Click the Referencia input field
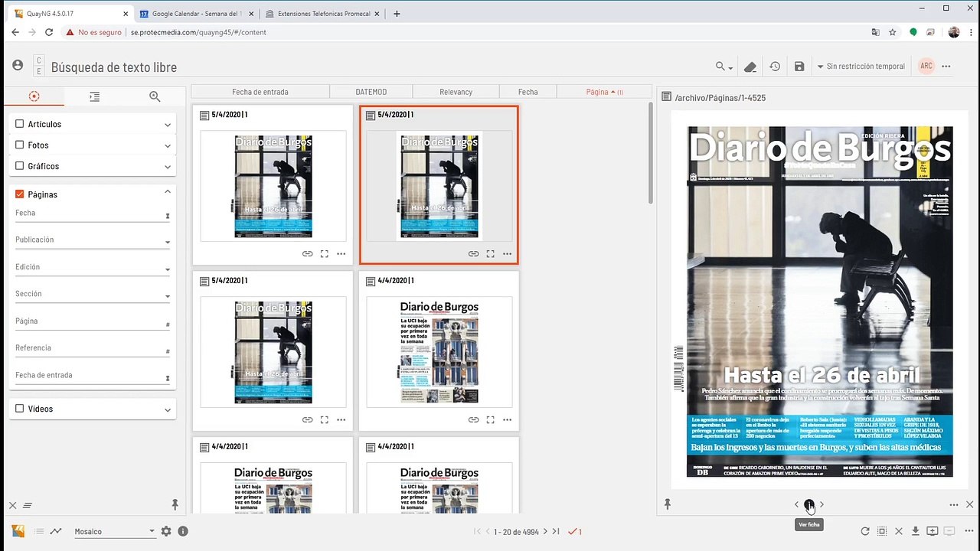 point(93,348)
